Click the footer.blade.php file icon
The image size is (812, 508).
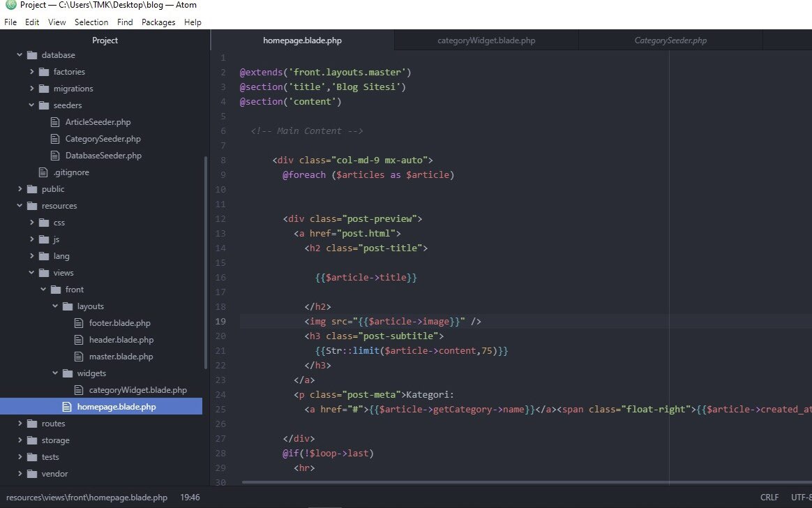[x=79, y=323]
